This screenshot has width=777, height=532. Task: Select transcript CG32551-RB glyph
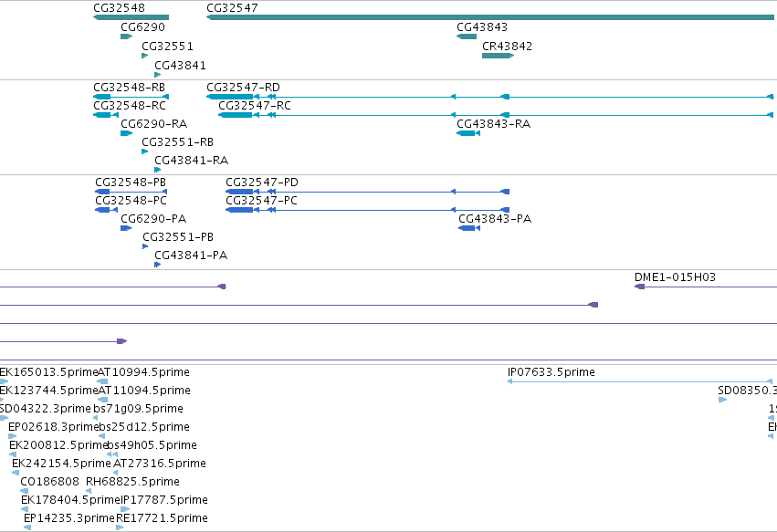click(144, 151)
